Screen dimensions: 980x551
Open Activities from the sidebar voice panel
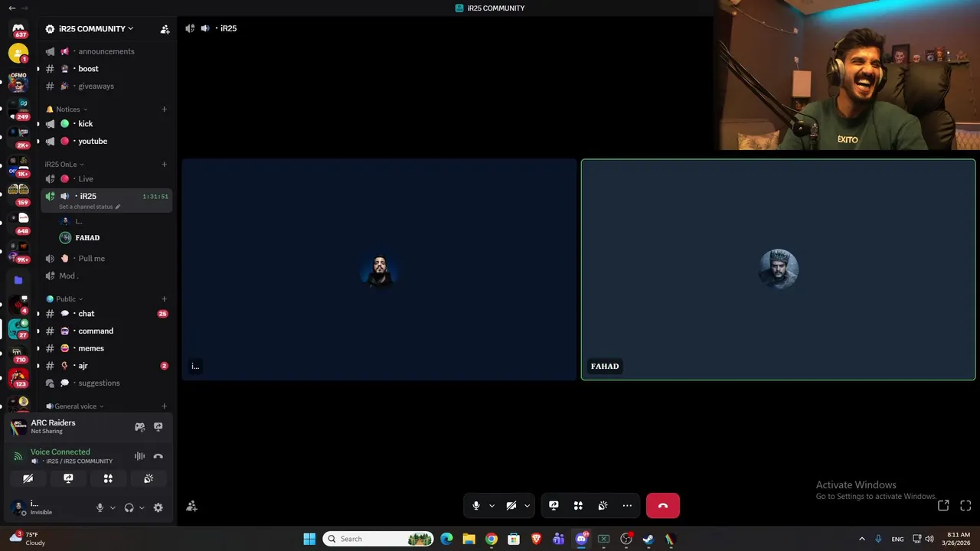[x=108, y=478]
